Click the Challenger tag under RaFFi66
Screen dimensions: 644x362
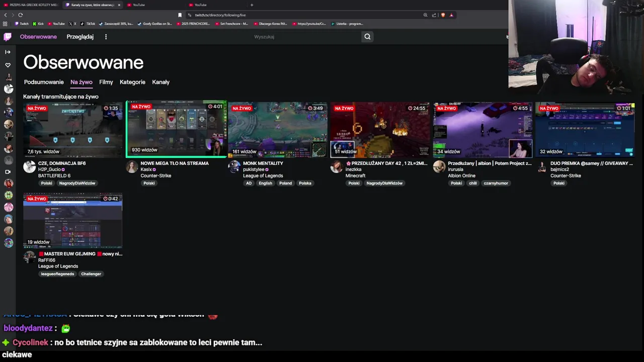tap(91, 274)
